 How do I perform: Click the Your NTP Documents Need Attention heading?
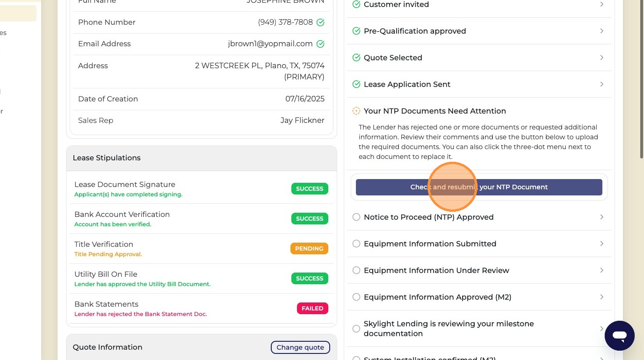point(435,111)
